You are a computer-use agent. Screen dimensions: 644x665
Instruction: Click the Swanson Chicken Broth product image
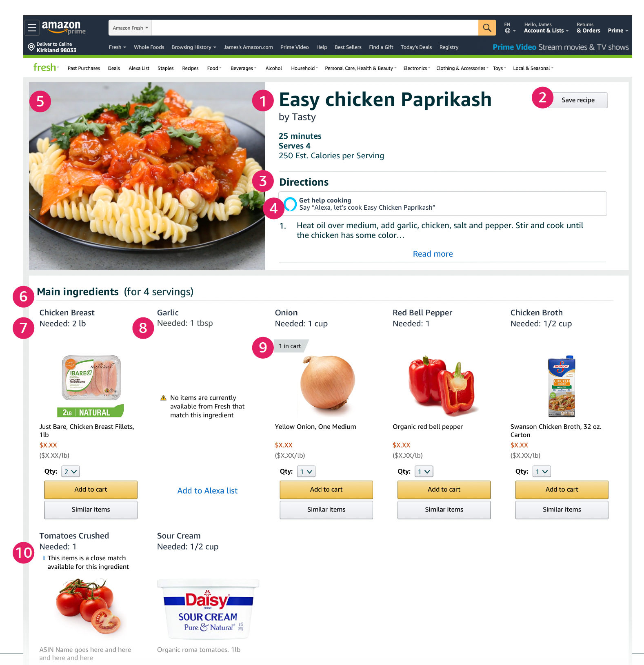point(562,386)
